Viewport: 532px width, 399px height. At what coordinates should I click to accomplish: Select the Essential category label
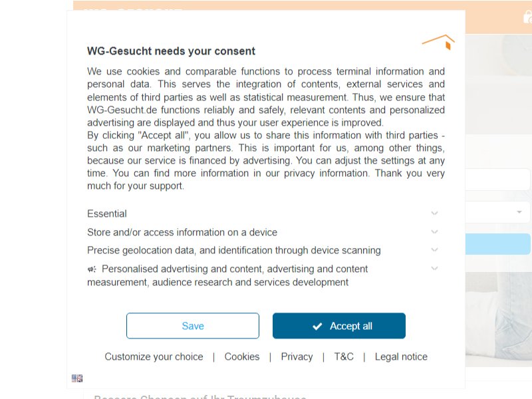[x=107, y=213]
